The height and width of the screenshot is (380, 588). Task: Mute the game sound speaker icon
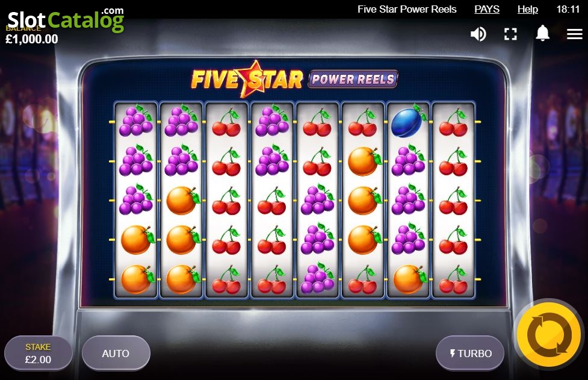click(478, 34)
